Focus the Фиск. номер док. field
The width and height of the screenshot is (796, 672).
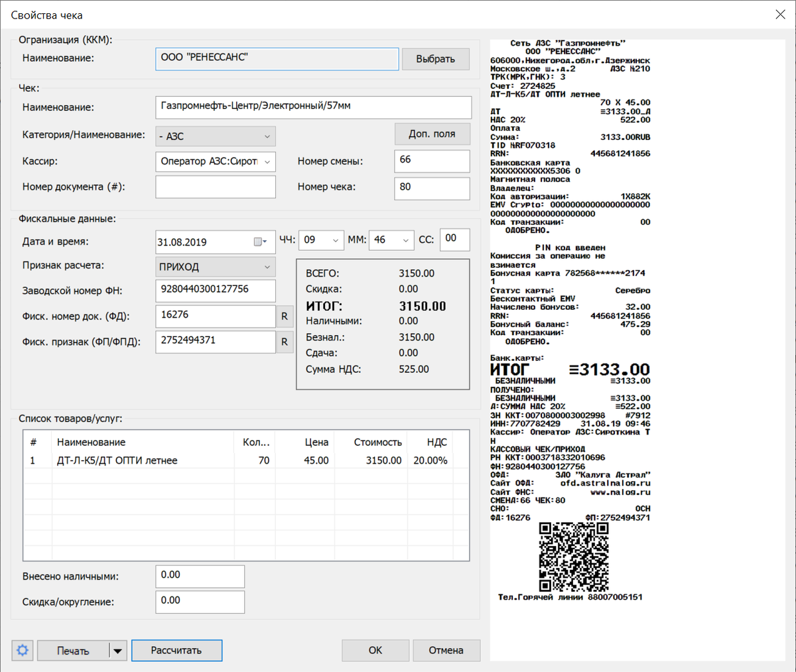click(216, 316)
